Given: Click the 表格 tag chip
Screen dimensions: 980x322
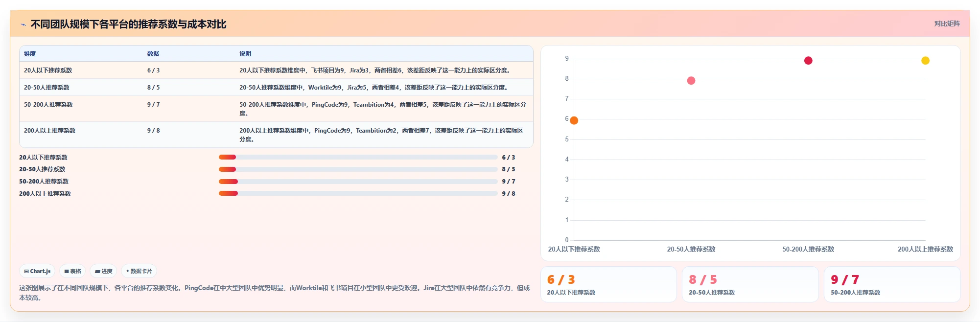Looking at the screenshot, I should coord(72,271).
